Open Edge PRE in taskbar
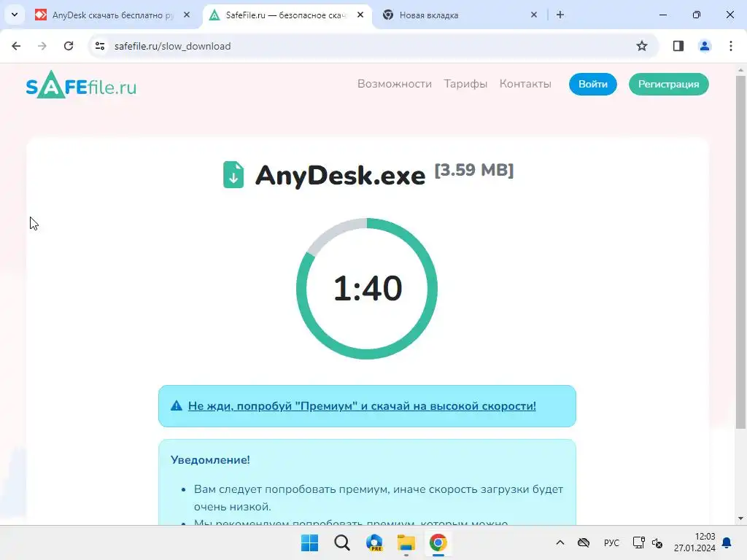 374,542
